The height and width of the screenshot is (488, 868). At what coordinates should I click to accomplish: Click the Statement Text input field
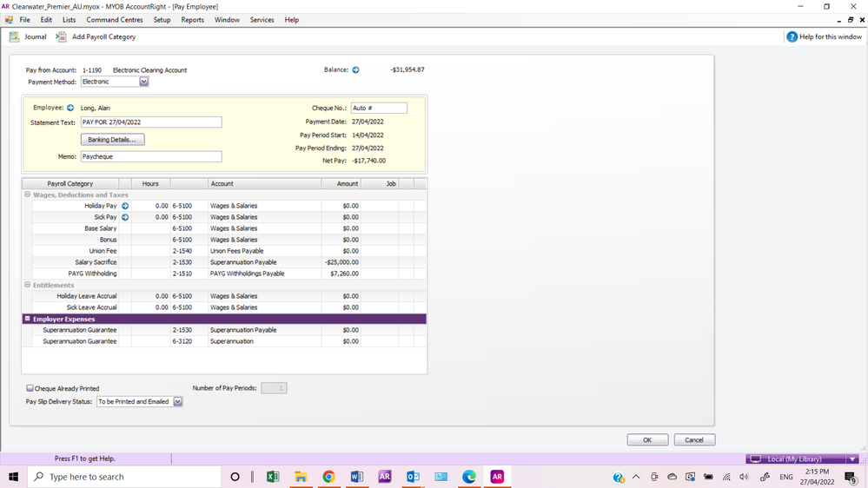(x=151, y=122)
